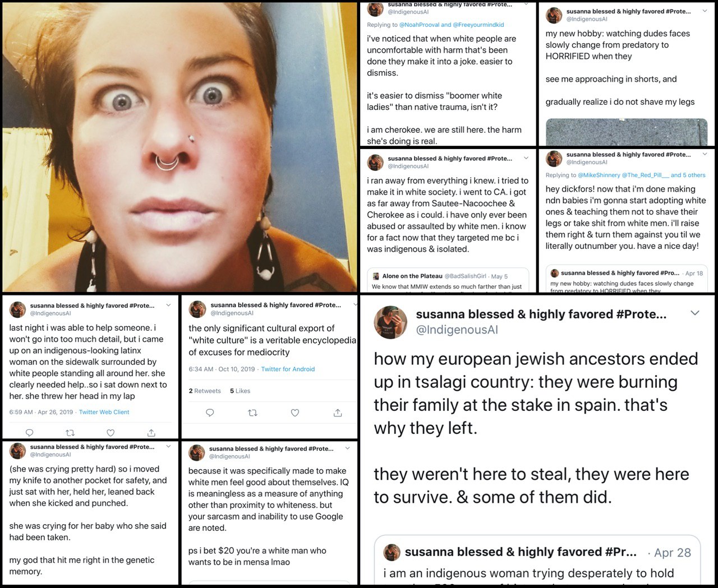This screenshot has width=718, height=588.
Task: View the "5 Likes" count
Action: pos(240,391)
